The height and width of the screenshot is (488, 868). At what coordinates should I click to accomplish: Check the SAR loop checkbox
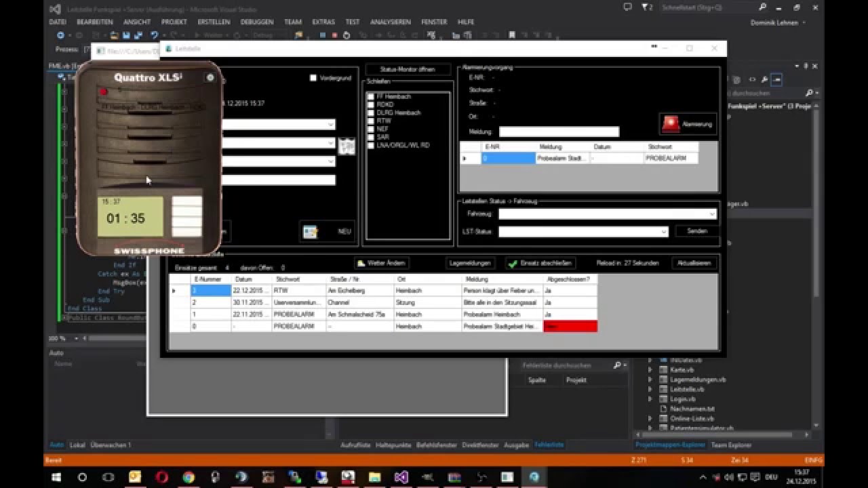click(x=371, y=138)
